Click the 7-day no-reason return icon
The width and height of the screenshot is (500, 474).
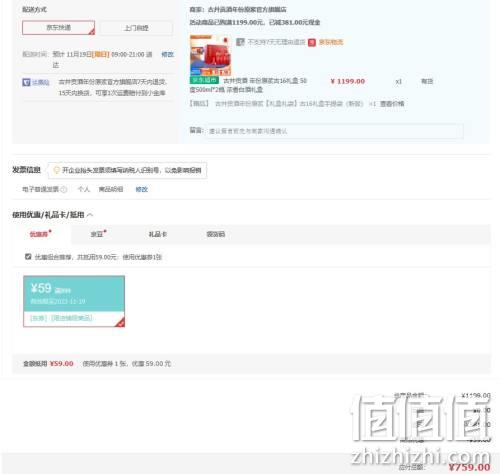(x=240, y=42)
